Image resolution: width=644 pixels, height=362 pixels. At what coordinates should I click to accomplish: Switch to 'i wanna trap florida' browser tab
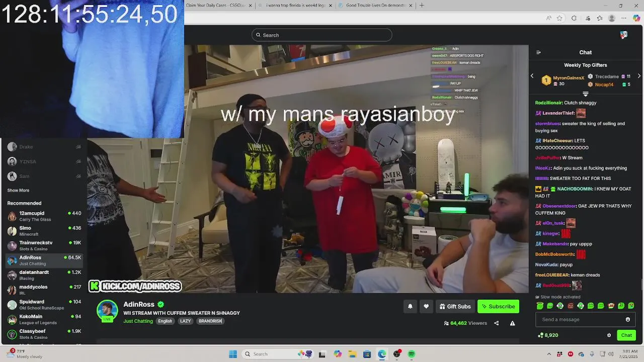[x=294, y=5]
